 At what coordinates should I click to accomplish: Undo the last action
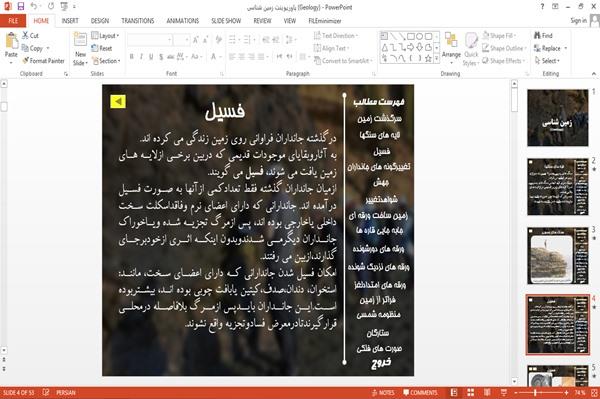pyautogui.click(x=34, y=7)
